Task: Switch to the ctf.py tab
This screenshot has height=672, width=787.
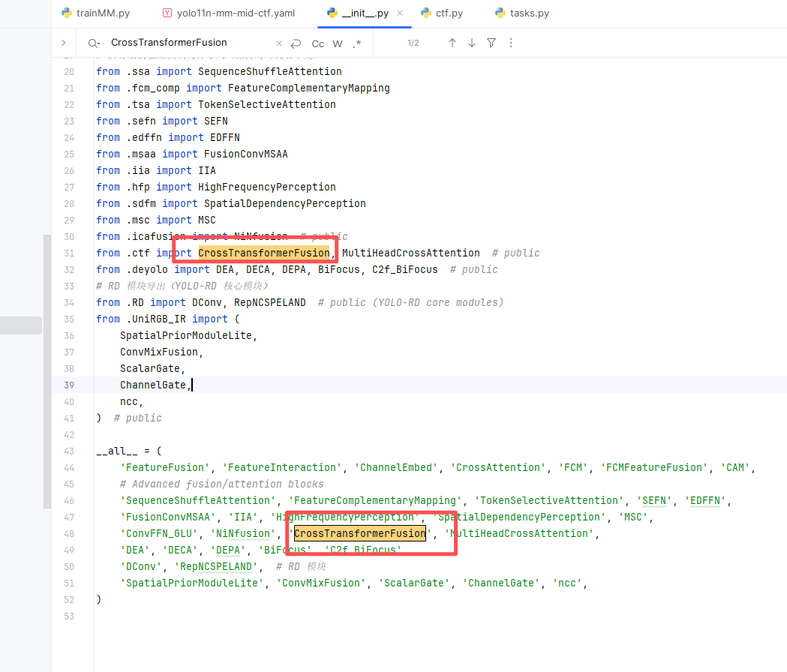Action: click(x=443, y=13)
